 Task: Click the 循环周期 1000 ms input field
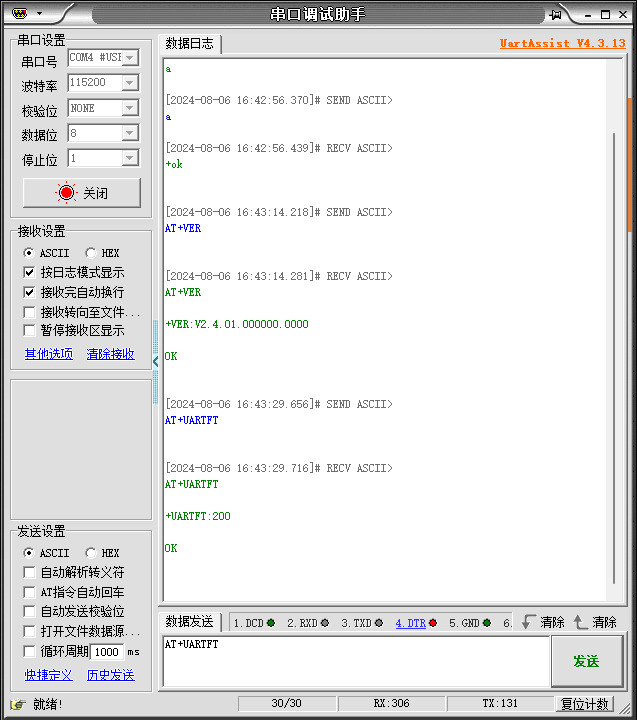[x=107, y=652]
